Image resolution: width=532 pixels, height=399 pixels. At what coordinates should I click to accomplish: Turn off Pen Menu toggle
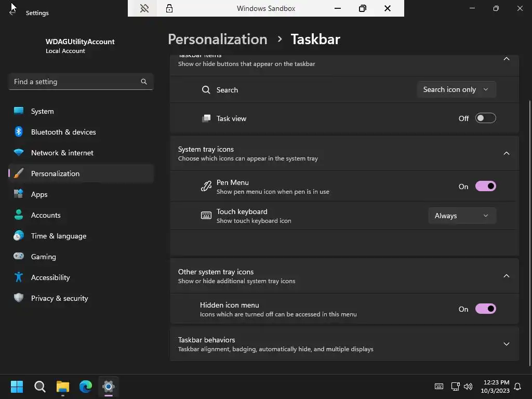pos(486,187)
